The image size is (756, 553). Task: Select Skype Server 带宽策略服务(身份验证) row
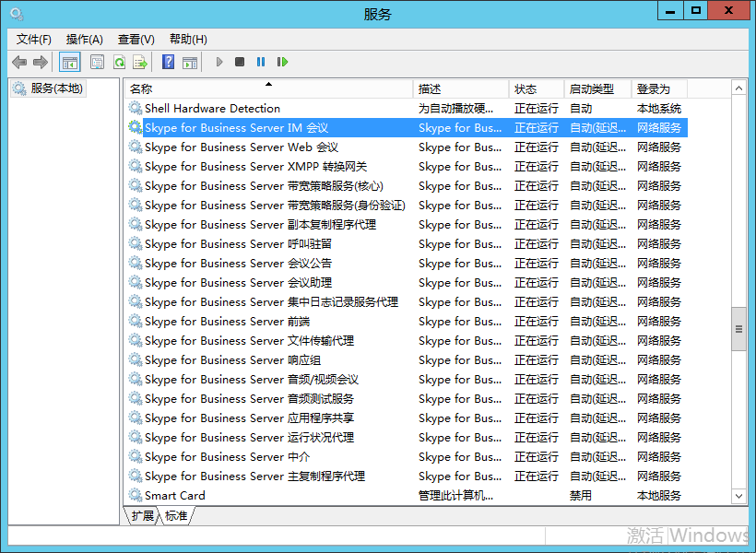(407, 205)
